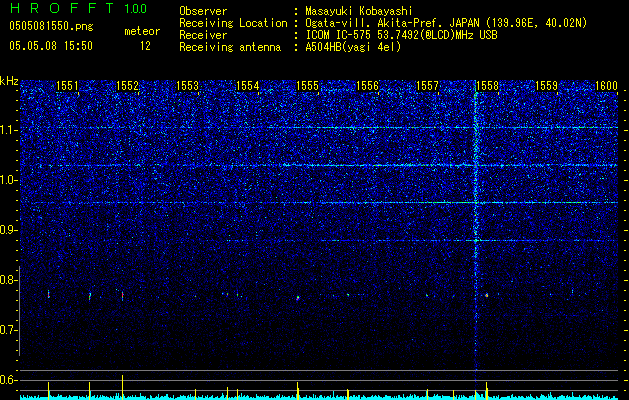
Task: Click the tallest yellow spike in the bottom strip
Action: point(122,387)
